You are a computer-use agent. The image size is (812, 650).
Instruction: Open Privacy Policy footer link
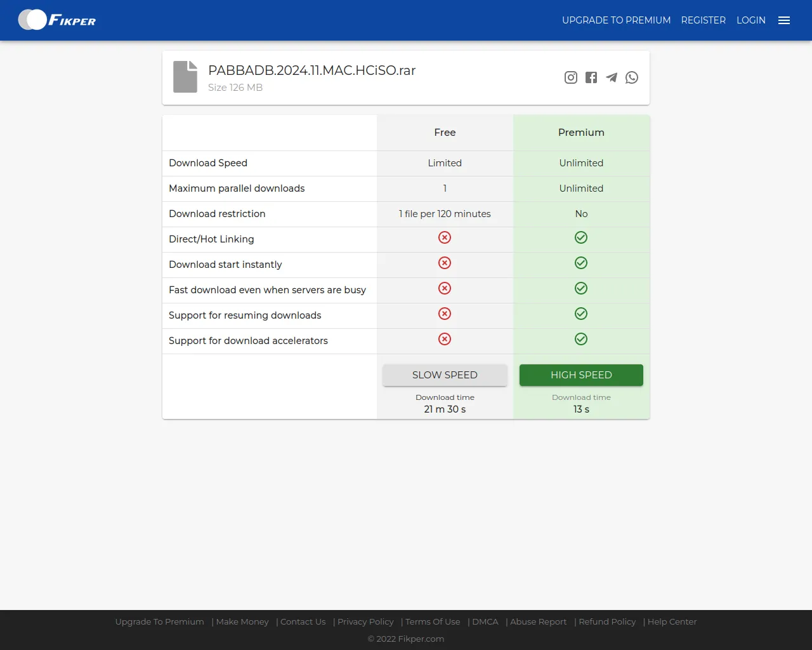[x=365, y=622]
